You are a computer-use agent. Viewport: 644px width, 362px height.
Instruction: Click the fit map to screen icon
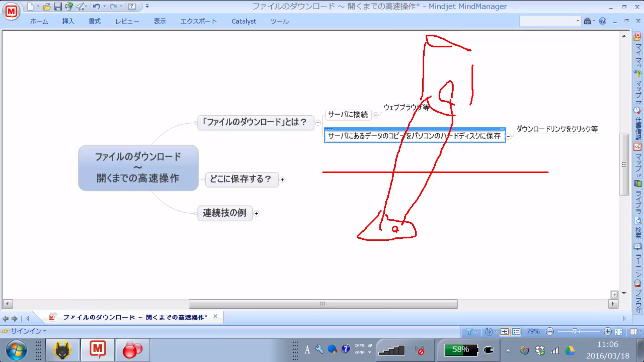point(619,331)
